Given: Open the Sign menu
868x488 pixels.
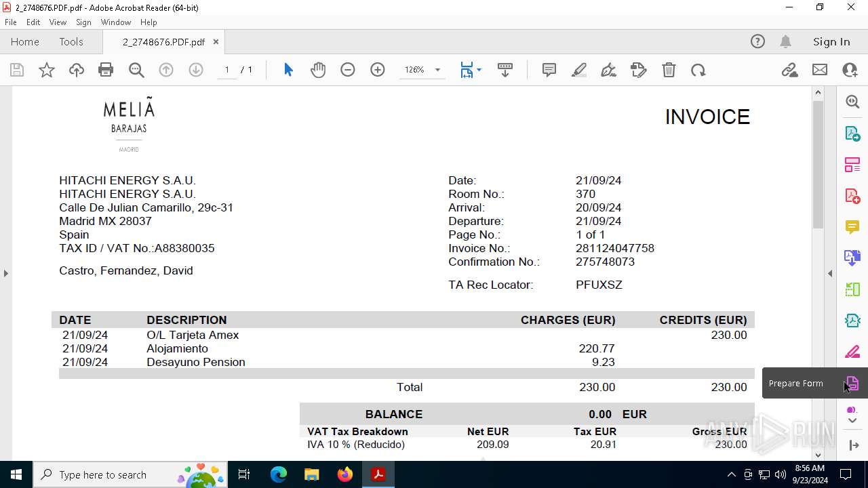Looking at the screenshot, I should tap(83, 22).
